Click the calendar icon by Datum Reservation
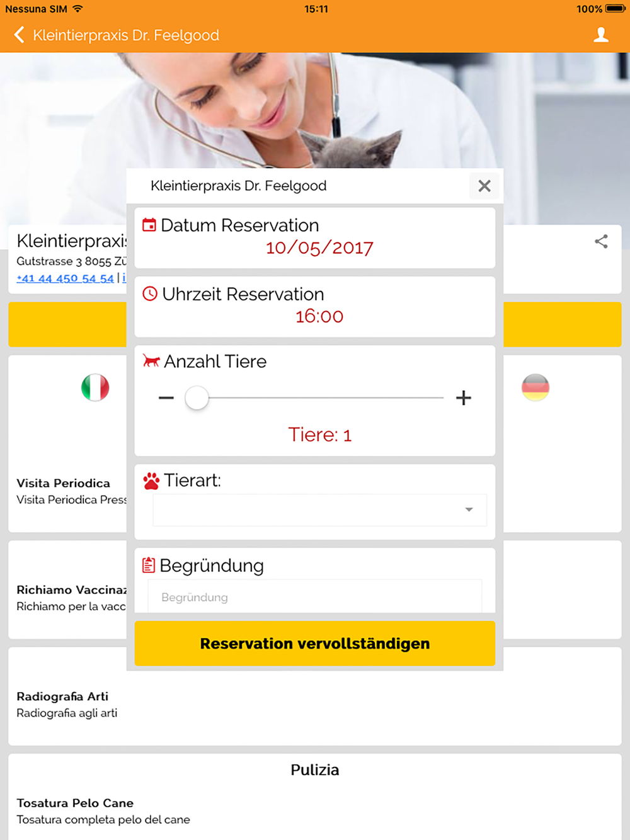Image resolution: width=630 pixels, height=840 pixels. (x=149, y=225)
